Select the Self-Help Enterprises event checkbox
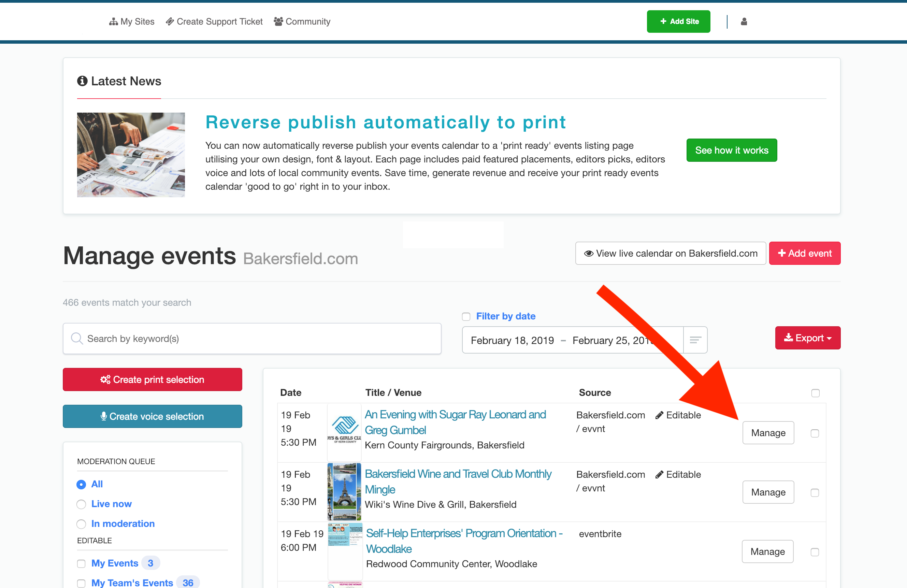 click(x=815, y=552)
